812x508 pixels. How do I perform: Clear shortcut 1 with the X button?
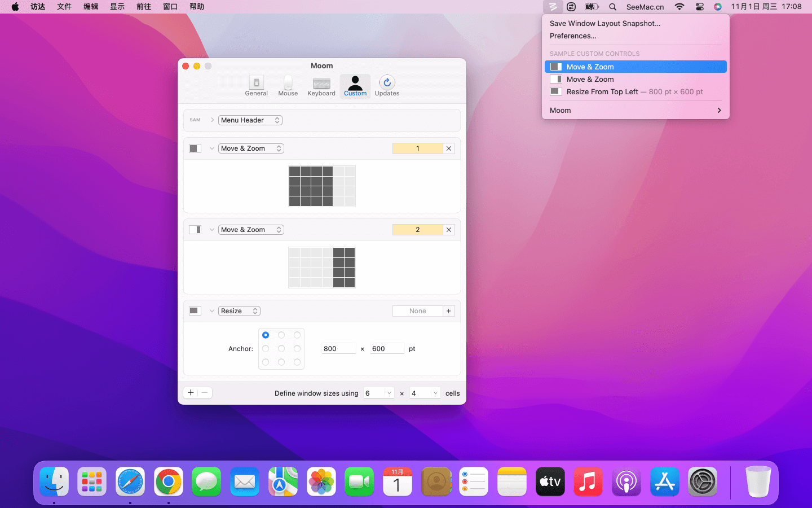click(x=449, y=148)
